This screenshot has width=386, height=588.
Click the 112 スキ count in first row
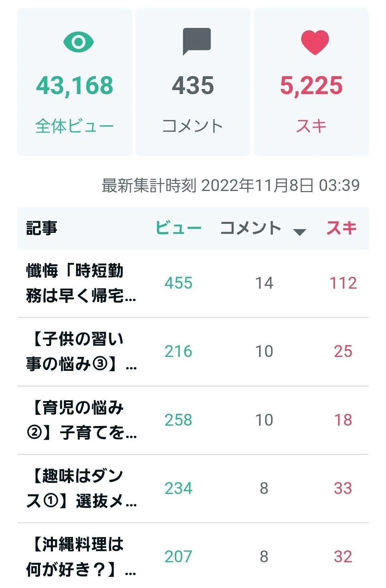(343, 283)
